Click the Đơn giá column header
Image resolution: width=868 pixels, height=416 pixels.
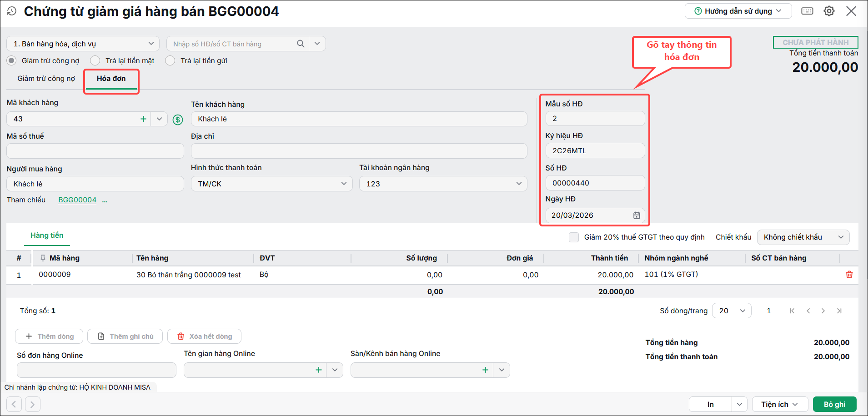[x=520, y=258]
